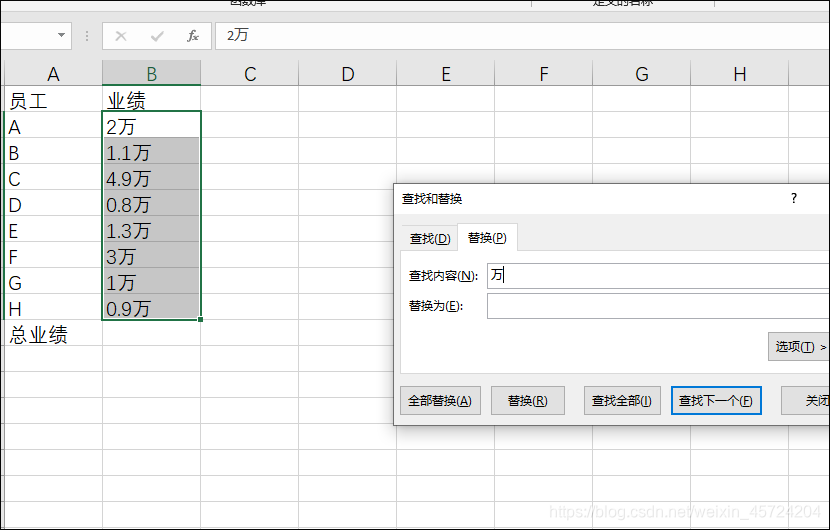Select employee cell A in column A

[53, 125]
